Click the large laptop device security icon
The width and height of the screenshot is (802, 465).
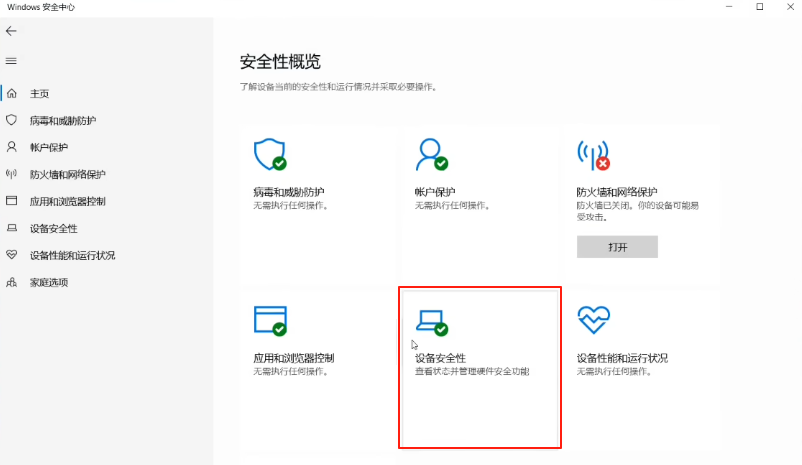click(x=432, y=322)
